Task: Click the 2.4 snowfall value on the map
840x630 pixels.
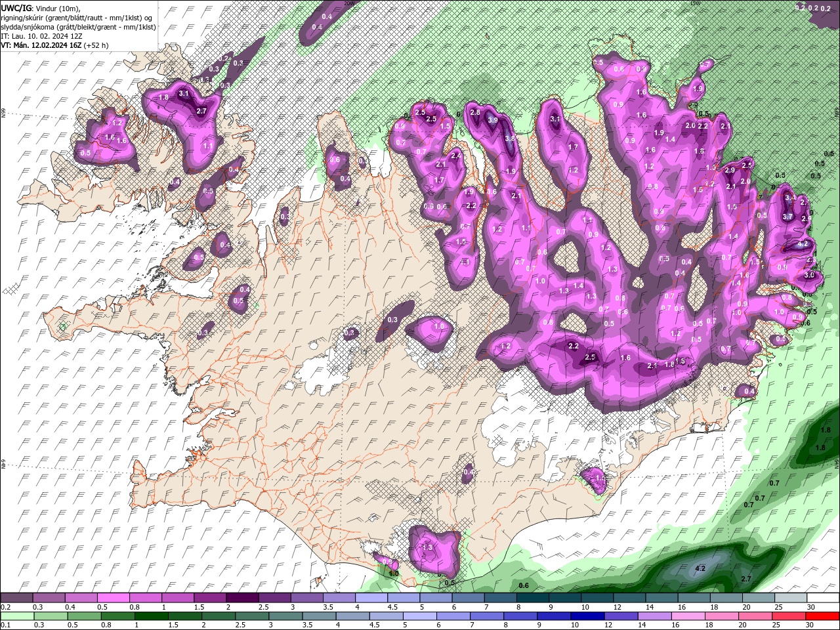Action: pyautogui.click(x=456, y=156)
